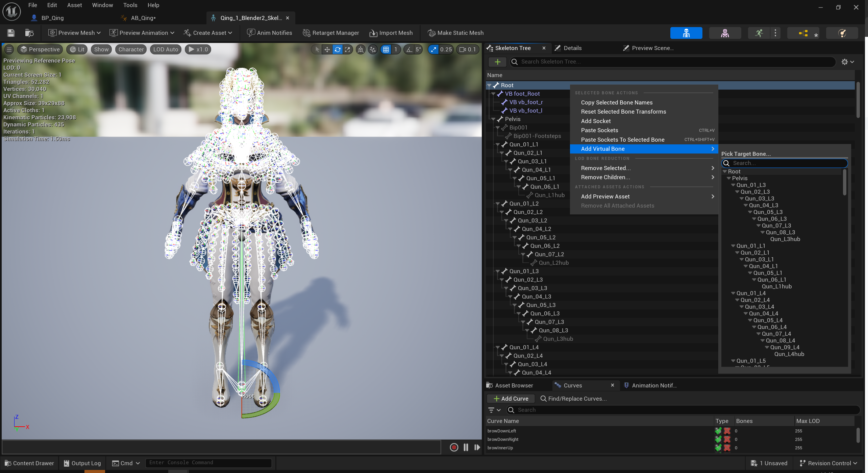Open the Preview Mesh dropdown
Screen dimensions: 868x473
(74, 33)
